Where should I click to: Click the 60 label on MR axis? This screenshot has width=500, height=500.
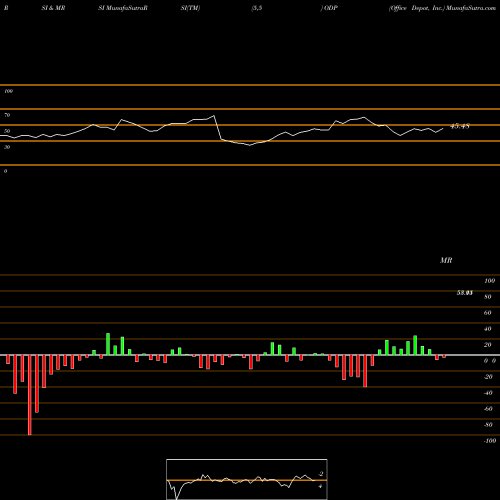[x=488, y=313]
